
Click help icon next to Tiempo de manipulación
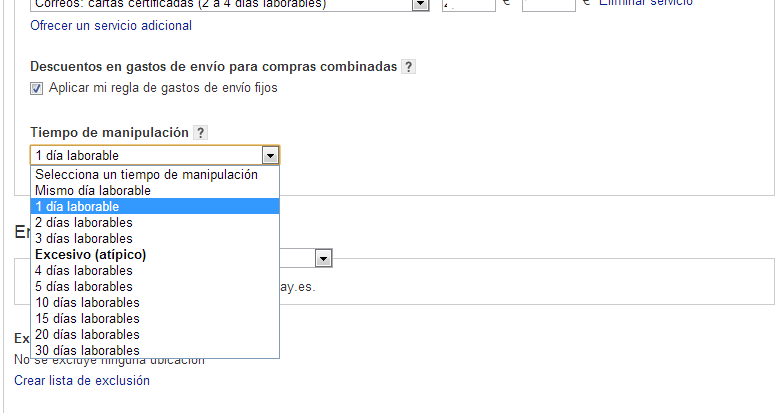coord(201,132)
